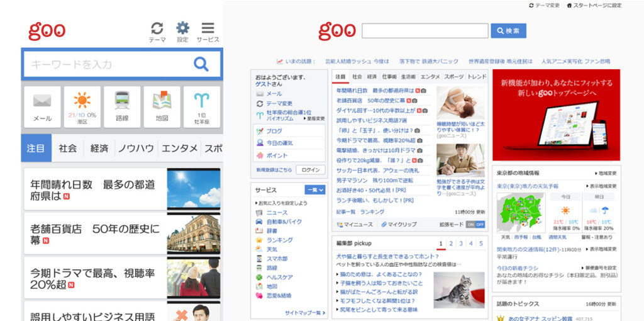Image resolution: width=644 pixels, height=321 pixels.
Task: Click the camera icon beside 老舗百貨店 headline
Action: pos(415,101)
